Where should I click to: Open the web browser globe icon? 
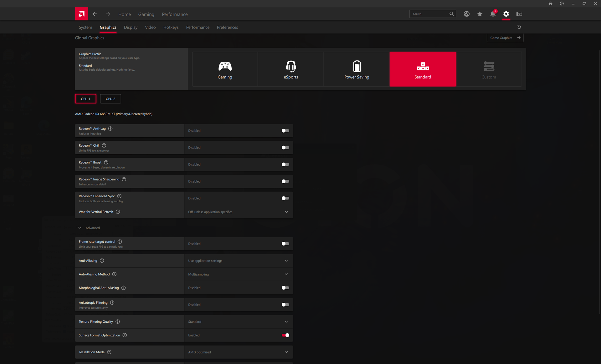[466, 14]
